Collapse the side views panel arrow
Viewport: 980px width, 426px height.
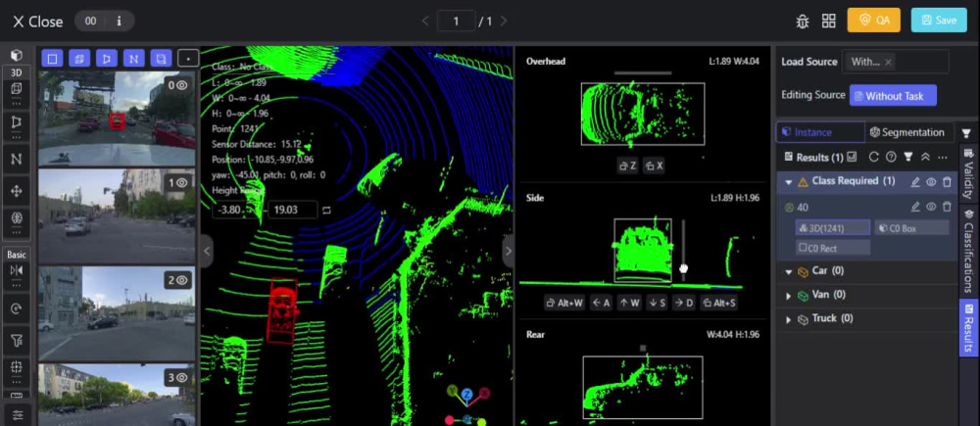point(508,251)
